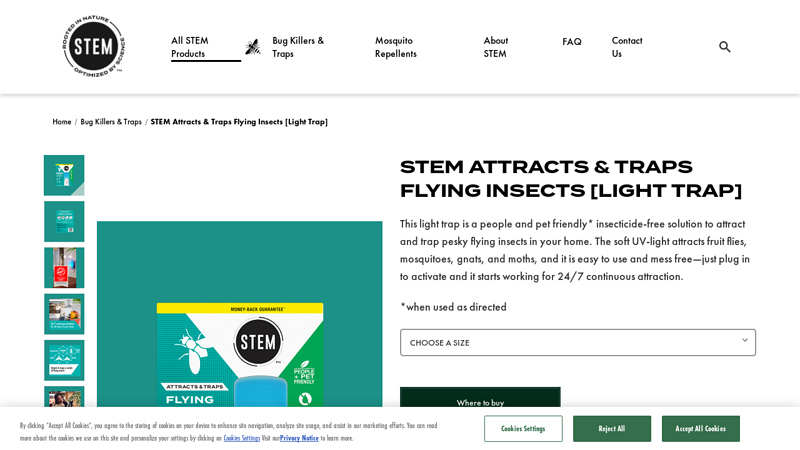This screenshot has height=450, width=800.
Task: Open the About STEM page
Action: pos(495,47)
